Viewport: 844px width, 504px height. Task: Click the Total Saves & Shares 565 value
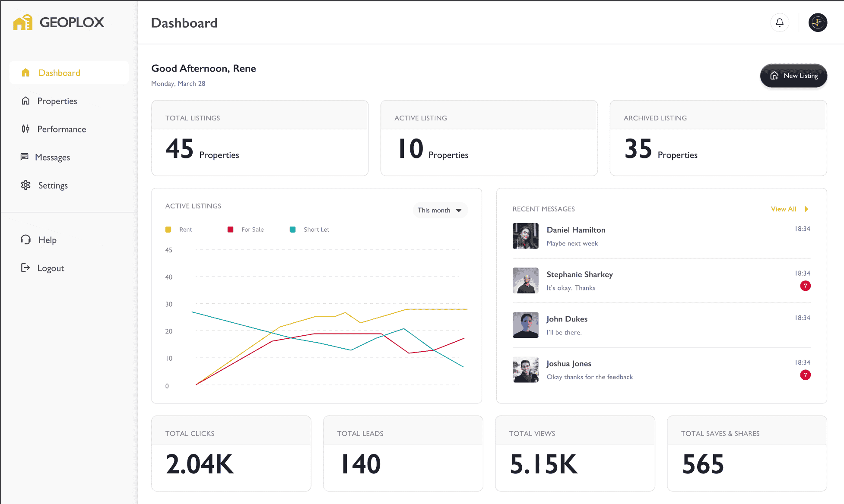703,464
